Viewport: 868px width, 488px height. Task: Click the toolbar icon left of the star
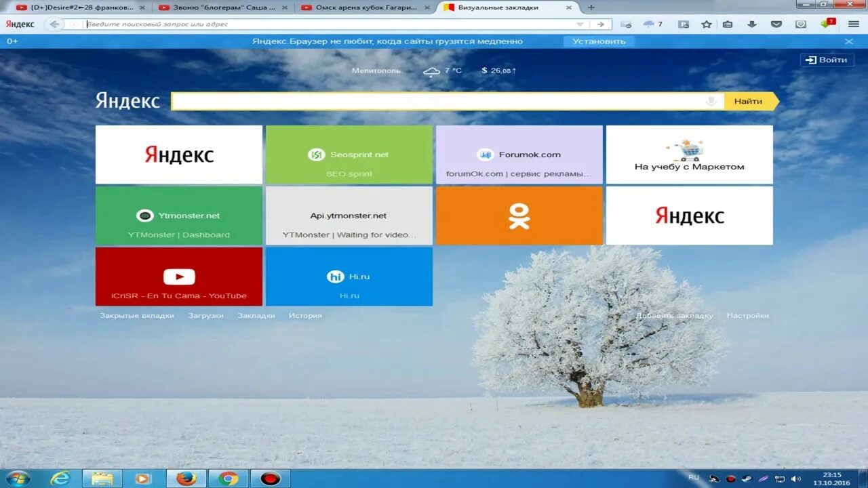click(x=684, y=24)
